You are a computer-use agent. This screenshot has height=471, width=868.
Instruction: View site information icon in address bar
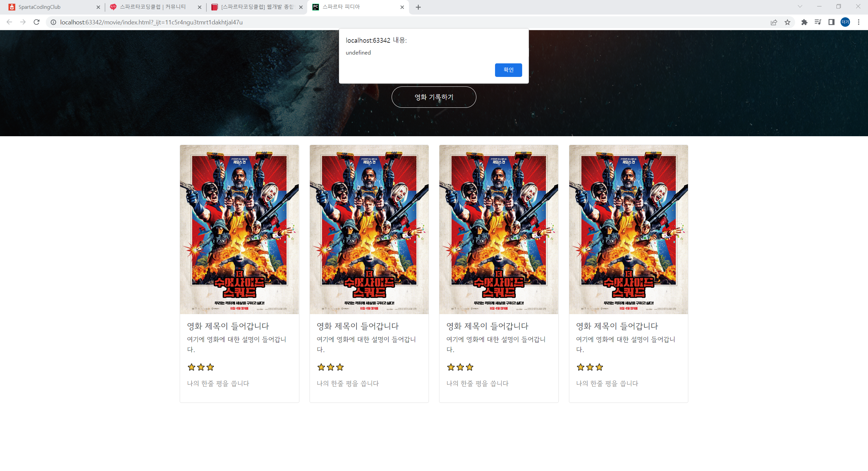point(53,22)
